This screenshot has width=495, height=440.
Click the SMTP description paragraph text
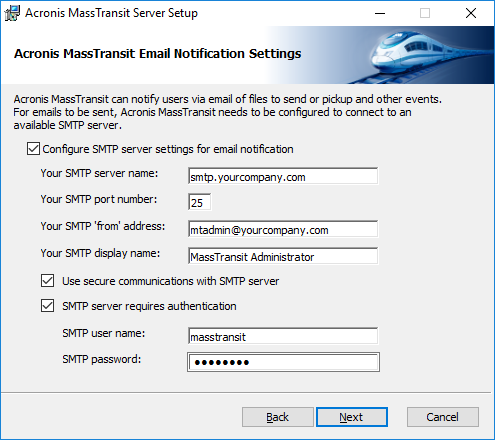point(227,112)
